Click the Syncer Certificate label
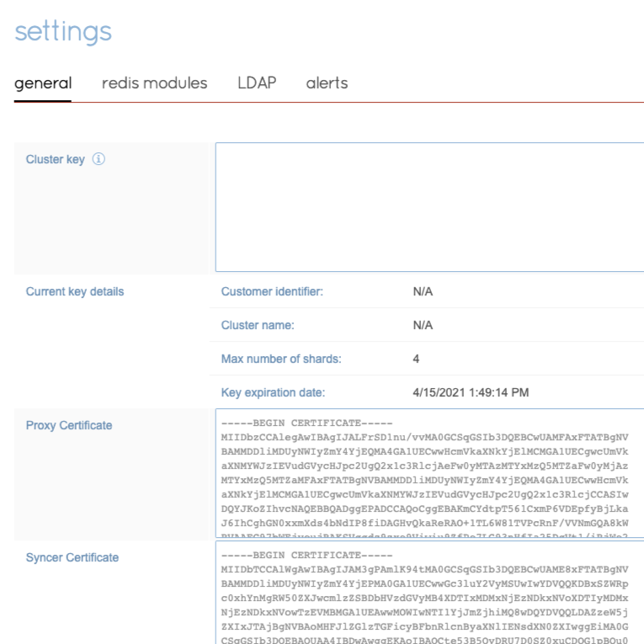Viewport: 644px width, 644px height. (x=72, y=557)
